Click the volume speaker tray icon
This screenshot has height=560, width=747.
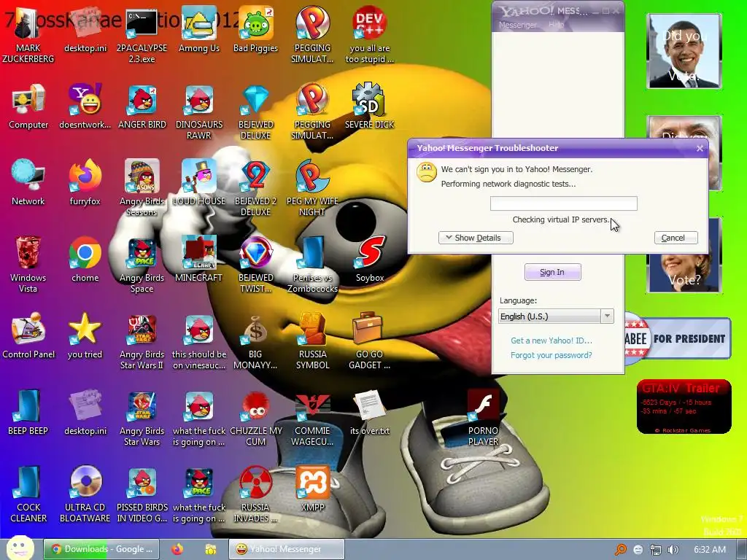tap(673, 550)
